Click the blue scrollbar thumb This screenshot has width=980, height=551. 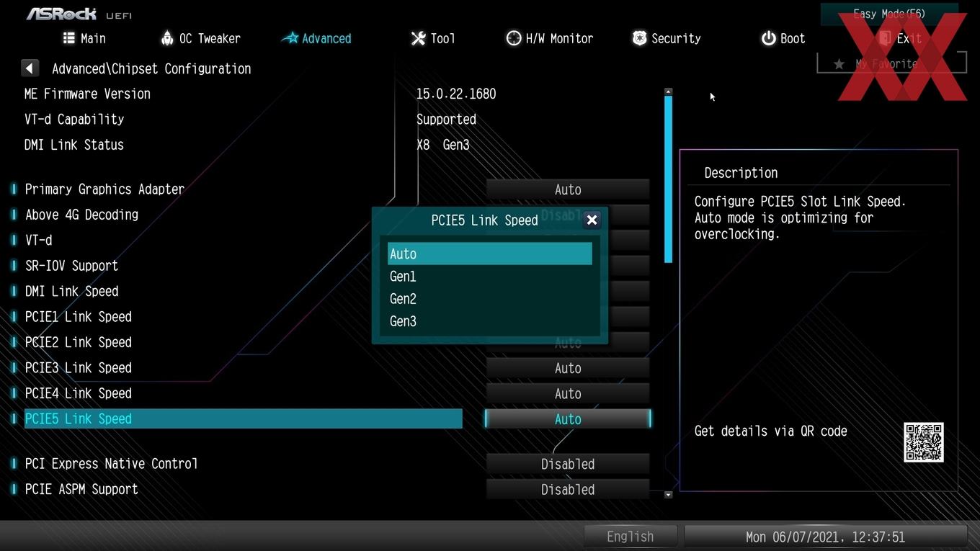[668, 179]
